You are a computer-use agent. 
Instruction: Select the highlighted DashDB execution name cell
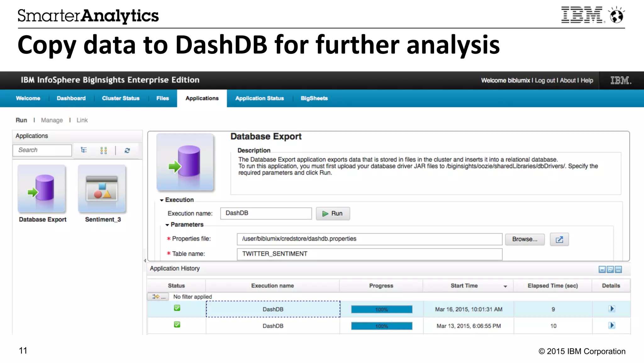pos(273,309)
